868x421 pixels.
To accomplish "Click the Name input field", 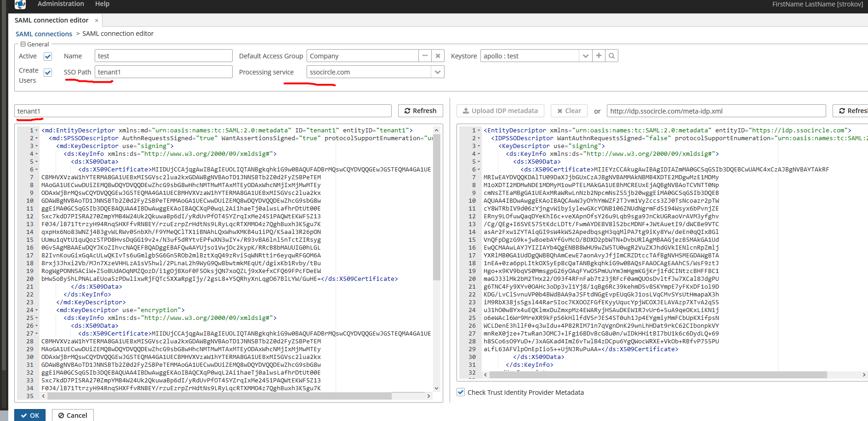I will click(164, 56).
